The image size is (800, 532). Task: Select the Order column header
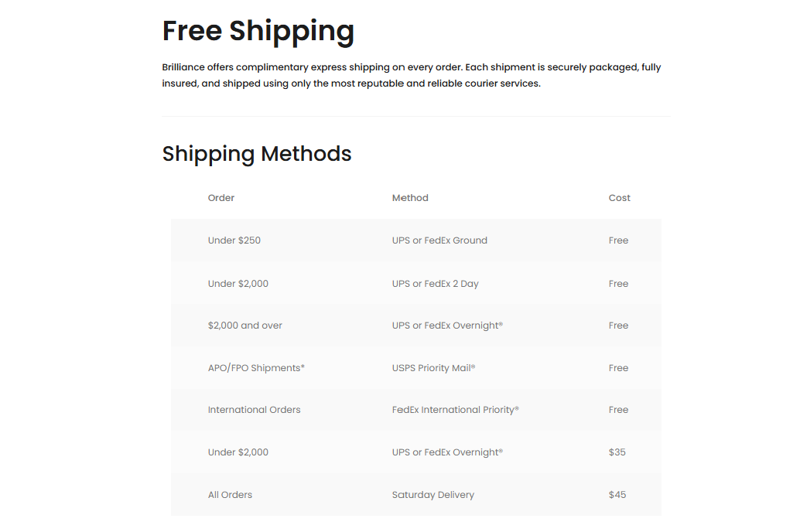point(221,198)
